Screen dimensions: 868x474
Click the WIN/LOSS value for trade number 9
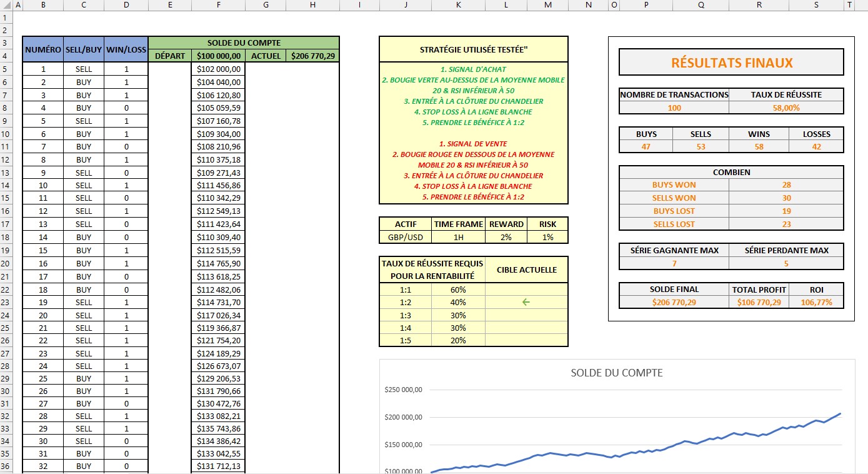point(126,173)
